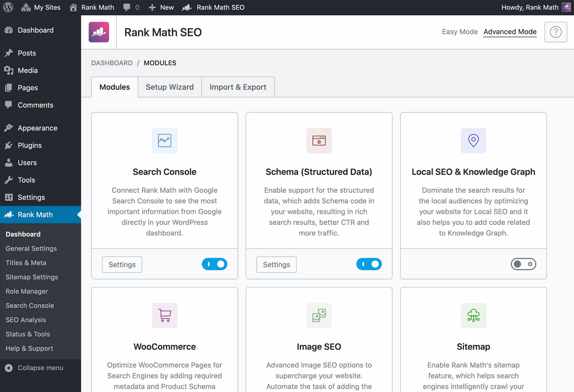Viewport: 574px width, 392px height.
Task: Open the Import & Export tab
Action: [238, 87]
